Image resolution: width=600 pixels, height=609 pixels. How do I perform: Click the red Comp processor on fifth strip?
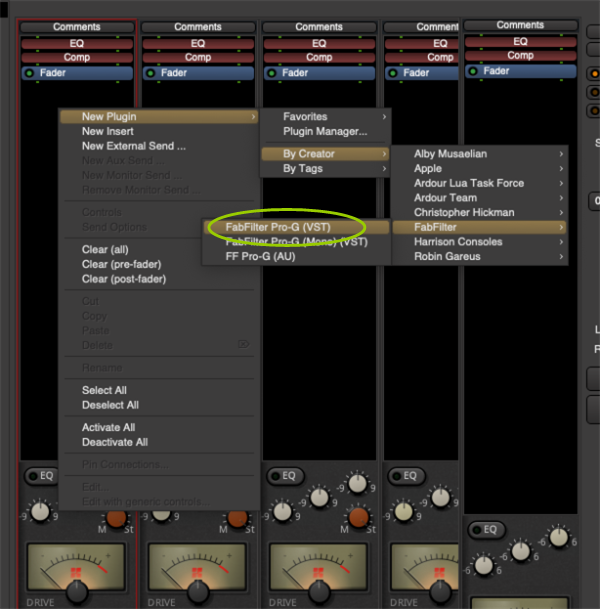pyautogui.click(x=520, y=56)
